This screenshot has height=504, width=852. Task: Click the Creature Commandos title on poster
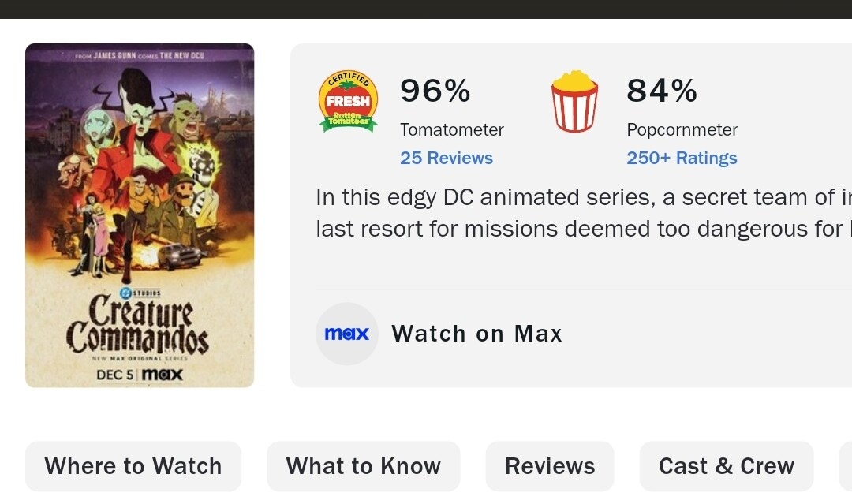138,325
